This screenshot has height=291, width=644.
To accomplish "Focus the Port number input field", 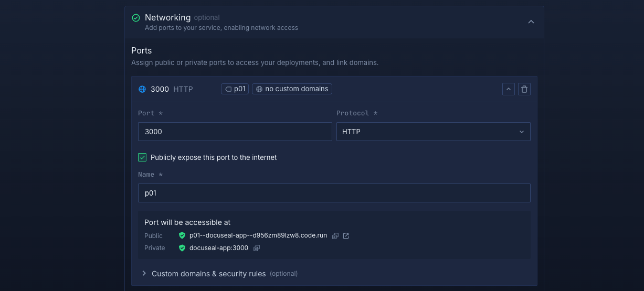I will click(x=235, y=132).
